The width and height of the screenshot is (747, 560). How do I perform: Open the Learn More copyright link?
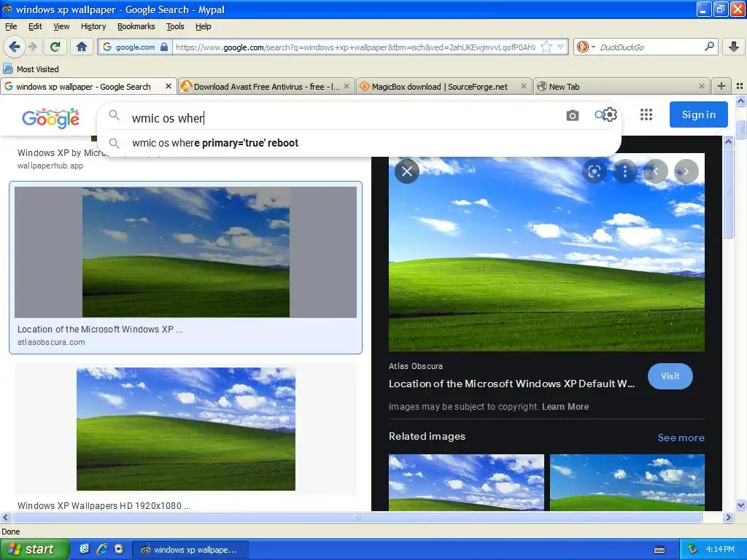click(565, 407)
